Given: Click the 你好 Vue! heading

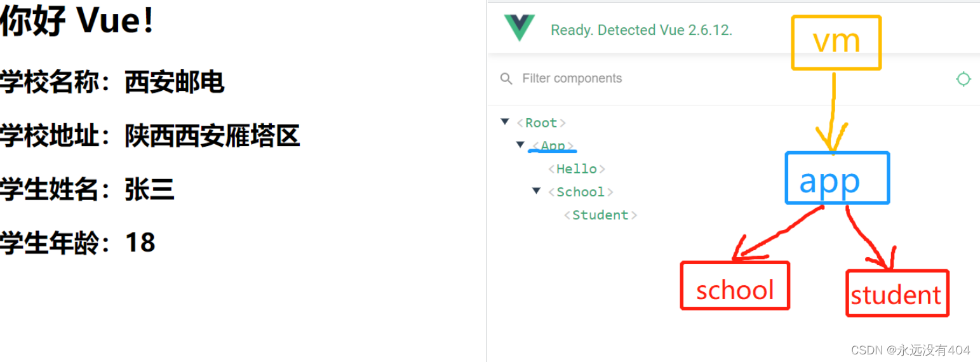Looking at the screenshot, I should (77, 21).
